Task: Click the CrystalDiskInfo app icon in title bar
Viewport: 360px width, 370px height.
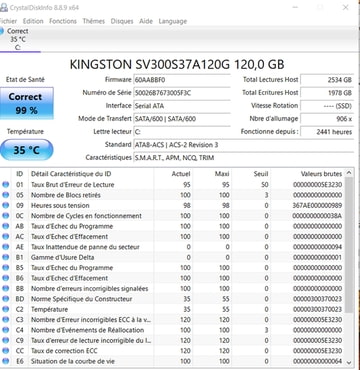Action: (x=3, y=7)
